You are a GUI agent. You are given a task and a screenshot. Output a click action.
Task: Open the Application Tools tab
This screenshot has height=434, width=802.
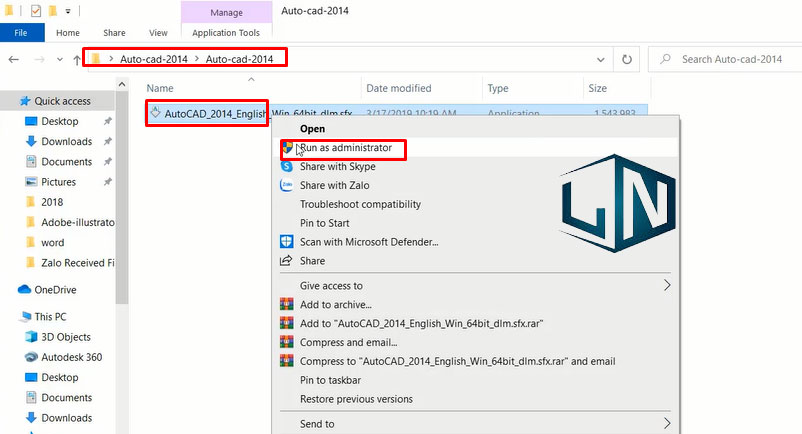tap(226, 33)
